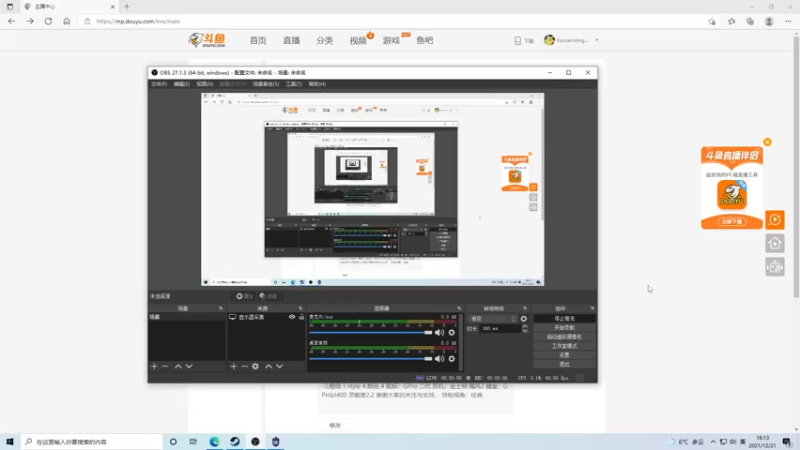Open the Steam icon in the taskbar

[x=235, y=441]
